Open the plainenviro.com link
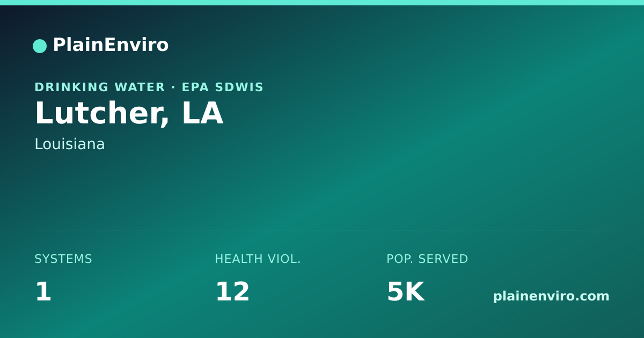The width and height of the screenshot is (644, 338). click(551, 296)
